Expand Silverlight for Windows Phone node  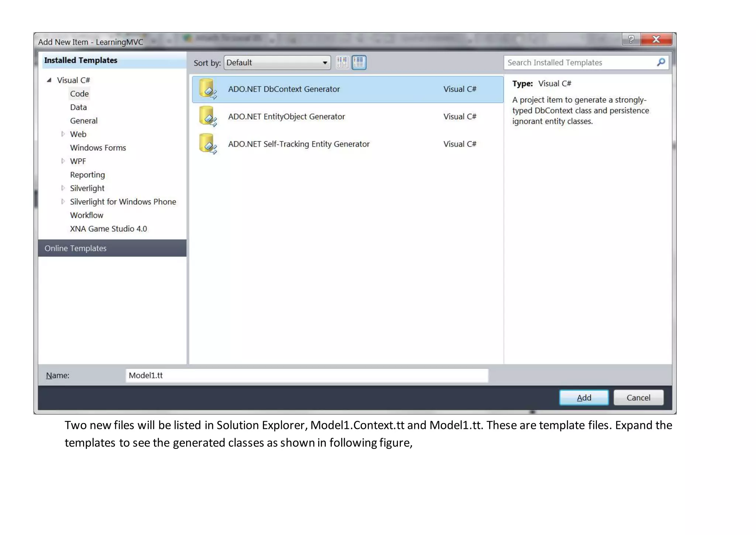click(63, 202)
